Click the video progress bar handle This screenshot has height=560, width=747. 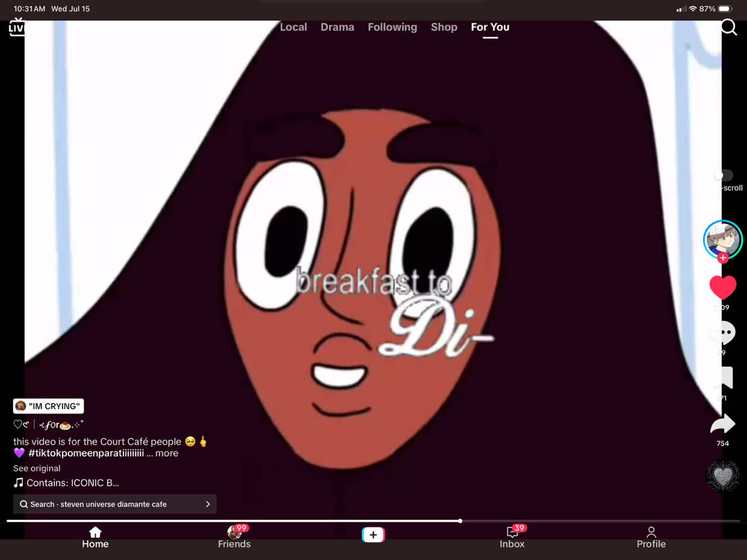pyautogui.click(x=460, y=521)
